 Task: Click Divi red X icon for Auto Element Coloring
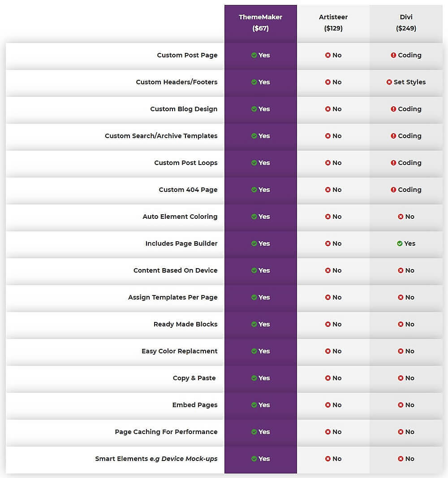401,217
